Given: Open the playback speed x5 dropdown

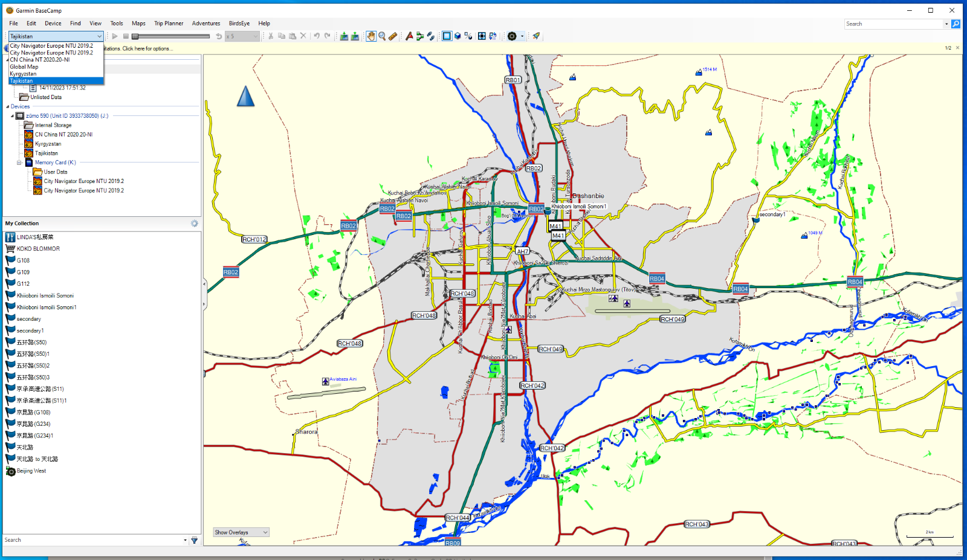Looking at the screenshot, I should click(x=242, y=36).
